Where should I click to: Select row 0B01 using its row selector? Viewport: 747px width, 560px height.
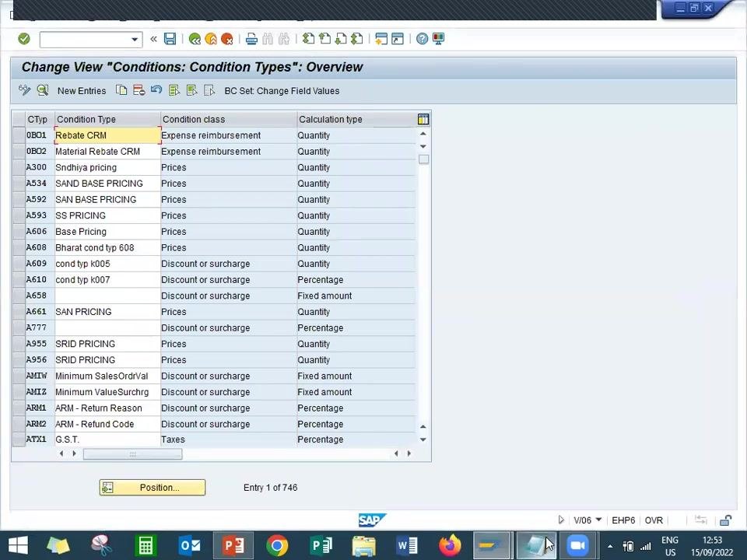pos(19,135)
